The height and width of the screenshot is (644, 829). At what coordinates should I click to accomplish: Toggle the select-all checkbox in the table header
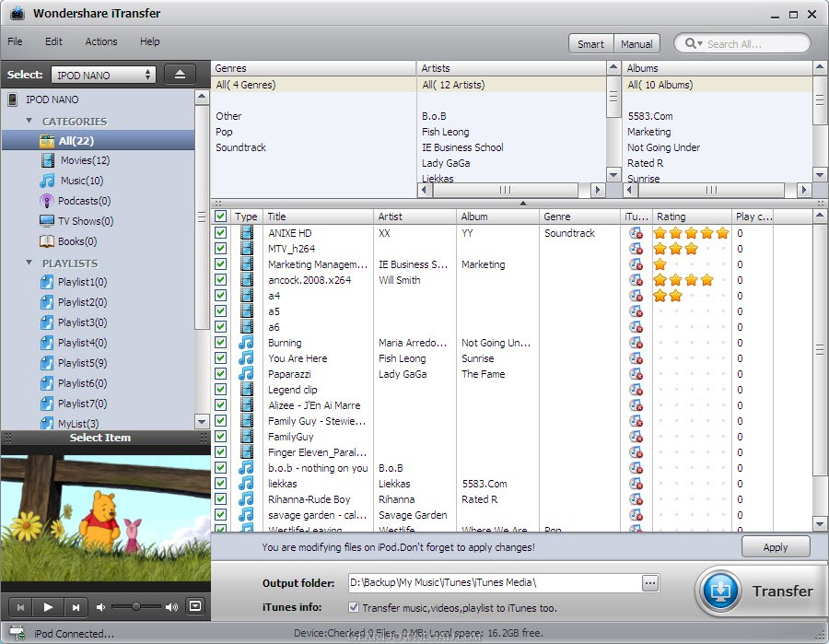click(220, 217)
